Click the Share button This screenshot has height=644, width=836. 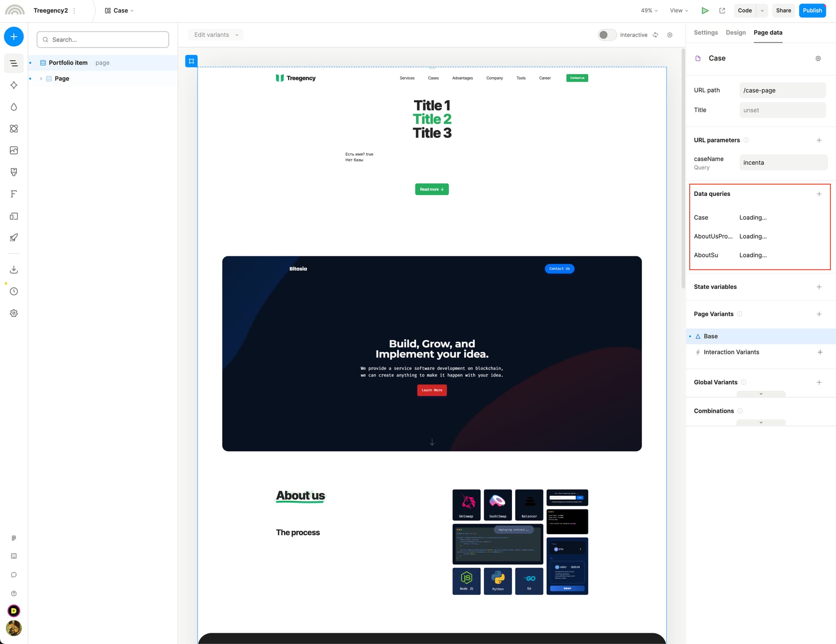(x=783, y=10)
